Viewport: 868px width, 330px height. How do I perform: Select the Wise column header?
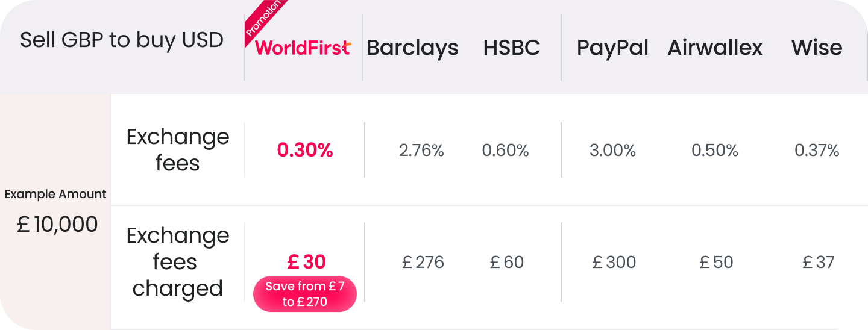[x=817, y=48]
